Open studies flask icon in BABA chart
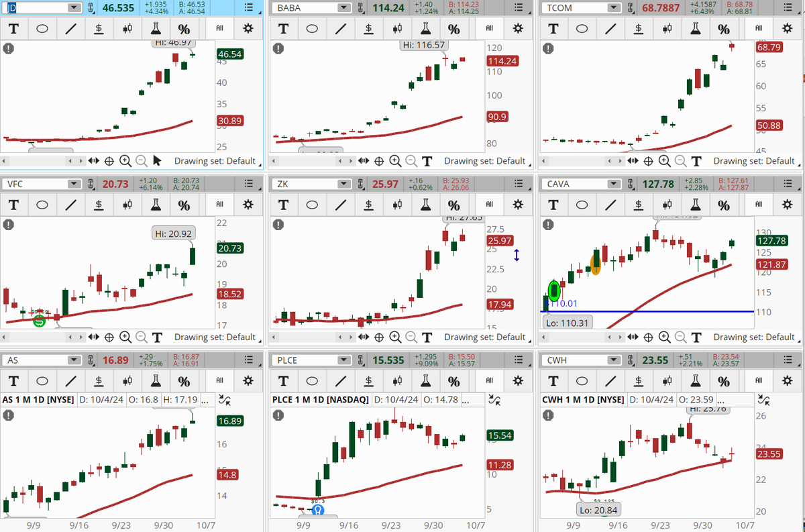This screenshot has height=532, width=805. tap(425, 29)
